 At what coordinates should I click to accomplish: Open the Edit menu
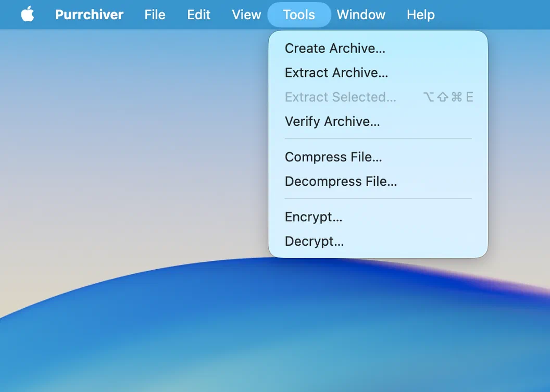pyautogui.click(x=198, y=15)
